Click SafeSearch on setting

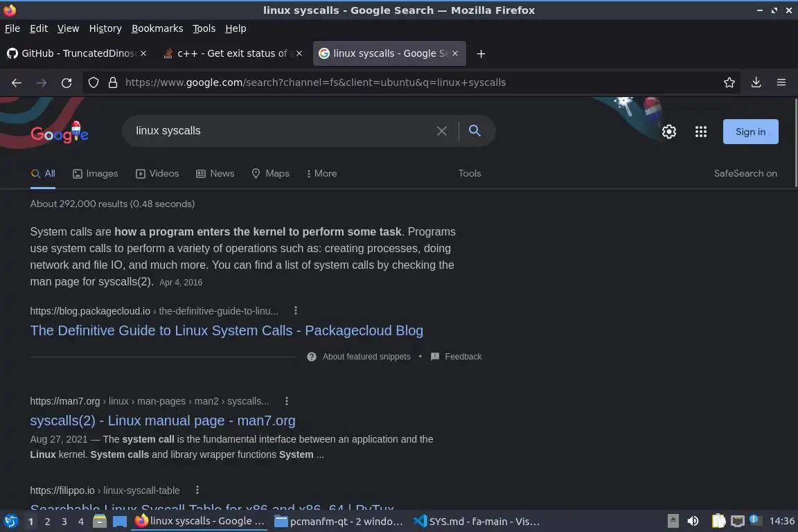tap(745, 174)
